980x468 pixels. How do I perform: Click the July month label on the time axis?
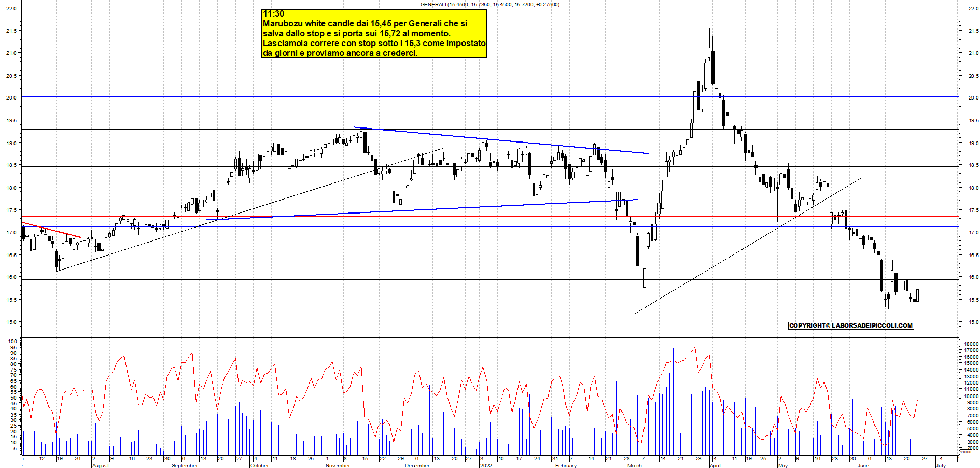tap(941, 465)
